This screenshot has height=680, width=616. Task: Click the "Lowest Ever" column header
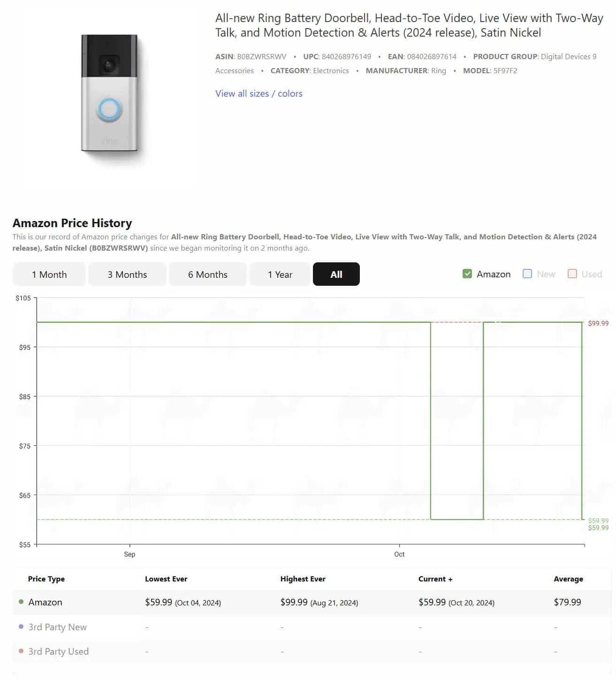click(166, 579)
